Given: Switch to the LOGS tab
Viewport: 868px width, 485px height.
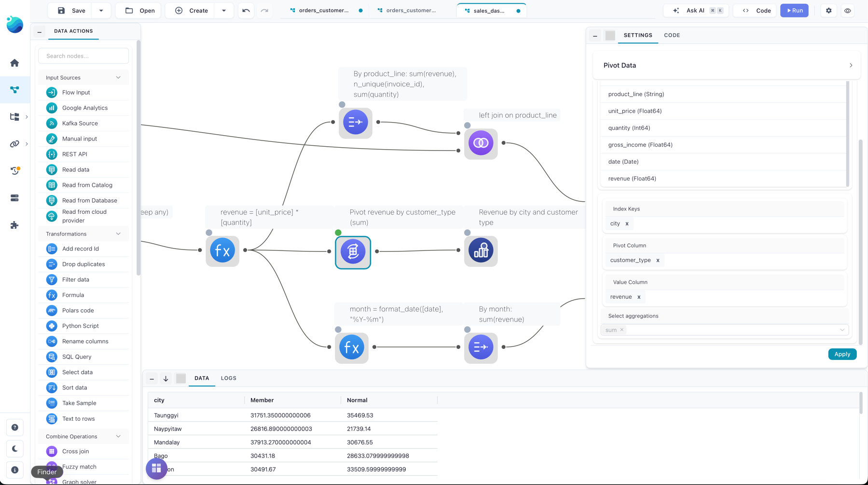Looking at the screenshot, I should (229, 378).
